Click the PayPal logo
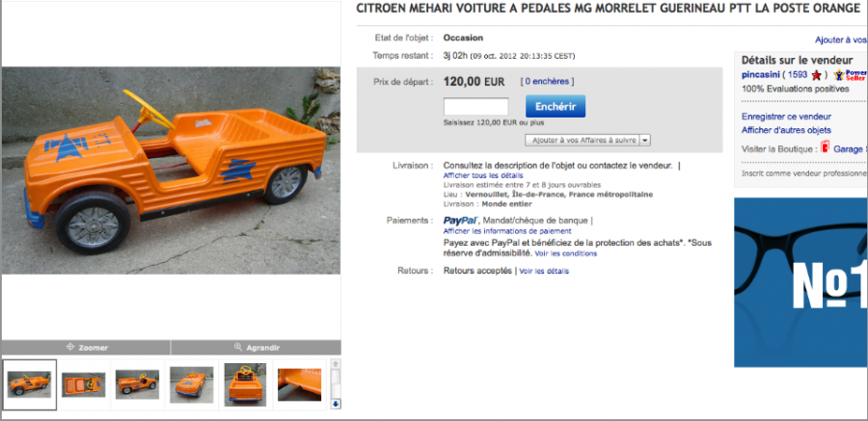 click(x=461, y=221)
